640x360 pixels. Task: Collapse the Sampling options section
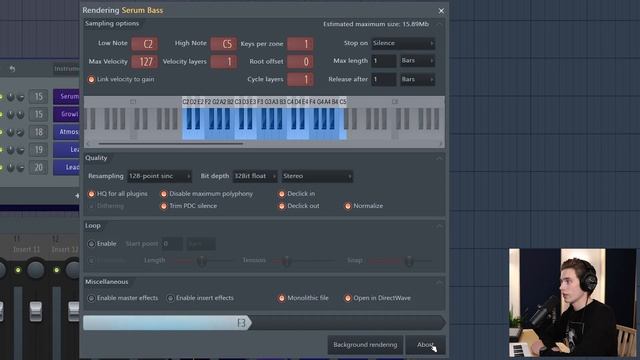(x=439, y=24)
